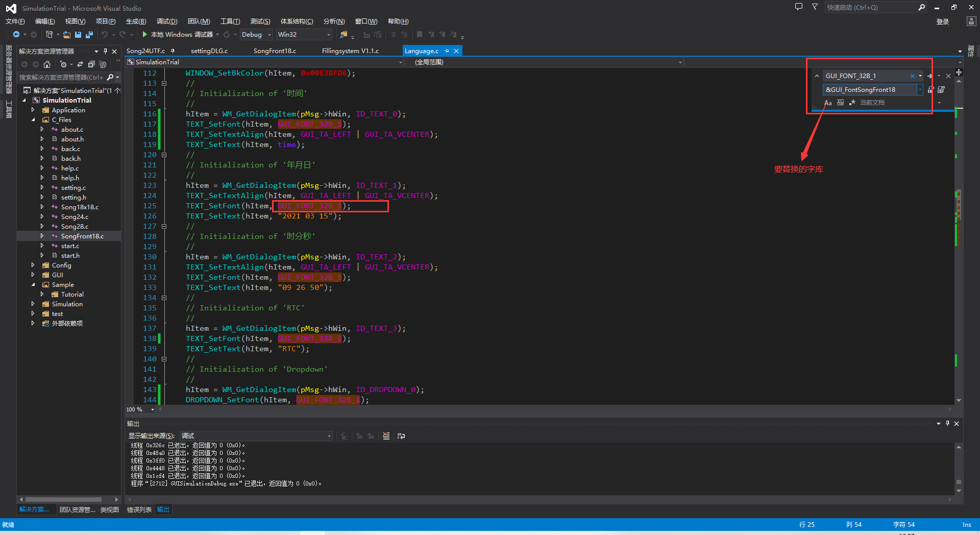Image resolution: width=980 pixels, height=535 pixels.
Task: Click the New Project toolbar icon
Action: [49, 35]
